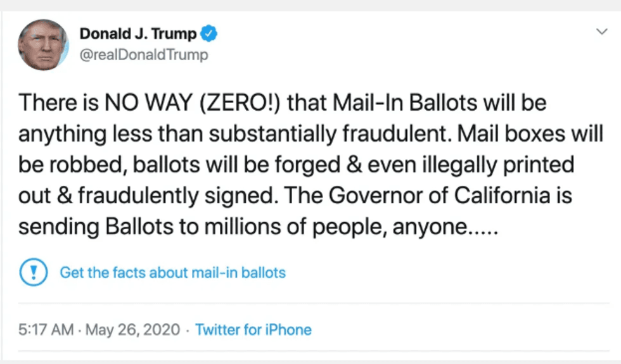The width and height of the screenshot is (621, 364).
Task: Open Donald J. Trump profile picture
Action: pyautogui.click(x=42, y=45)
